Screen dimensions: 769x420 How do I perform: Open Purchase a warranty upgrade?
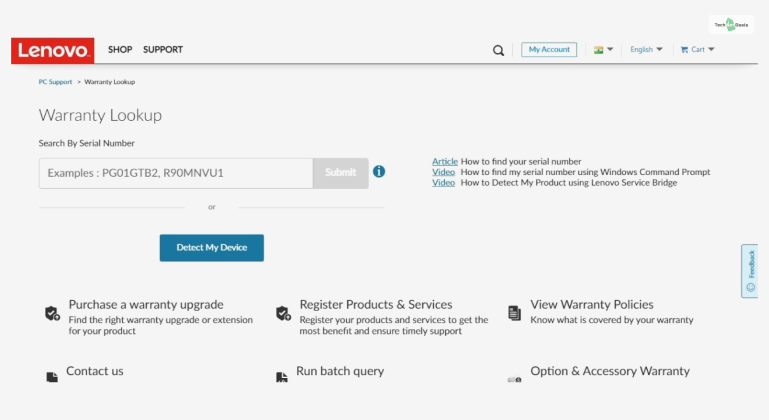tap(146, 305)
